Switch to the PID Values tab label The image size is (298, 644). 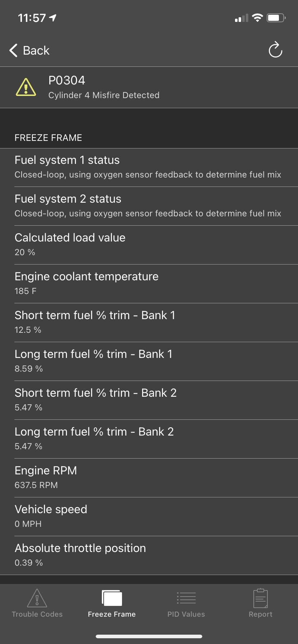(x=186, y=614)
